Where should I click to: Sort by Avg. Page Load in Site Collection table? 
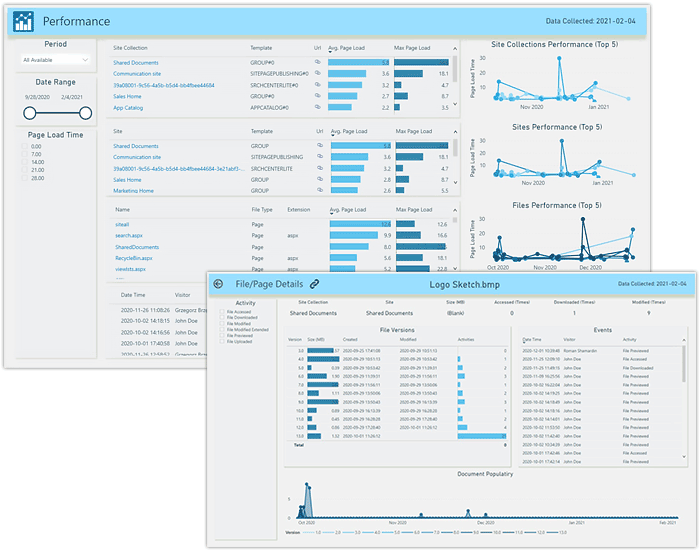tap(347, 47)
